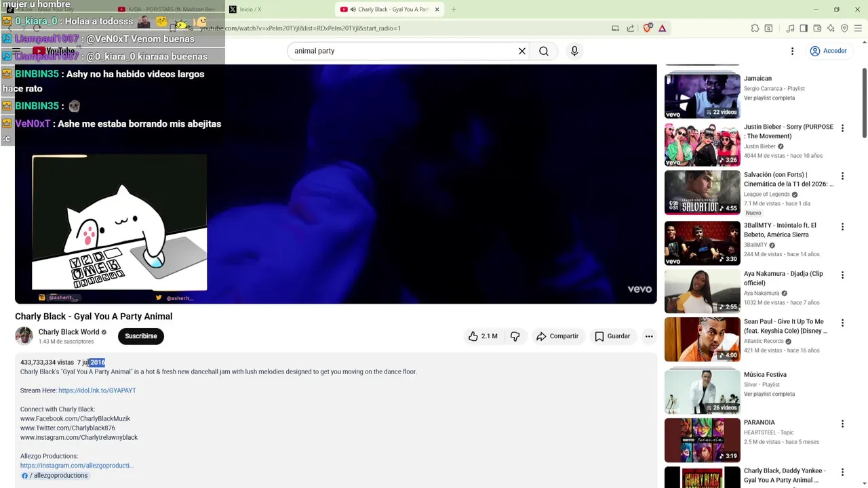This screenshot has height=488, width=868.
Task: Open options menu for Justin Bieber - Sorry
Action: (842, 128)
